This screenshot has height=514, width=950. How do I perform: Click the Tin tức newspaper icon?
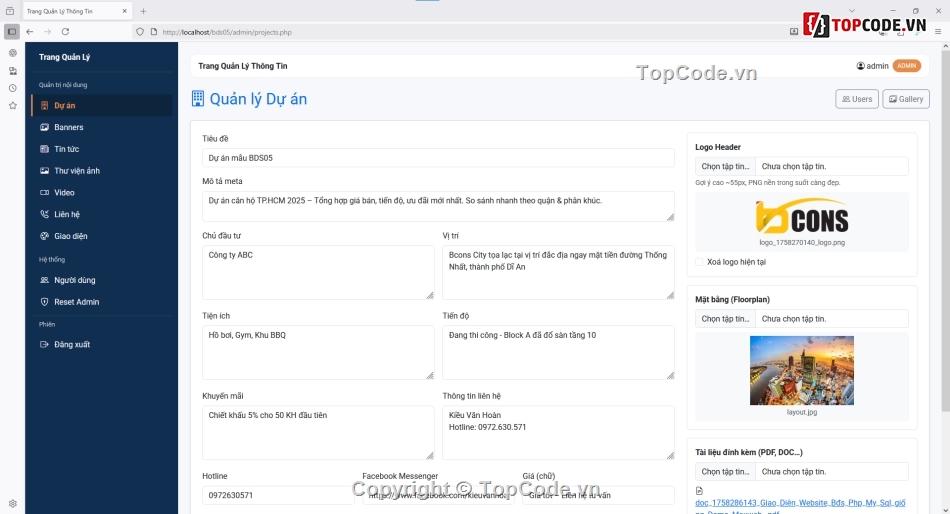(x=44, y=149)
